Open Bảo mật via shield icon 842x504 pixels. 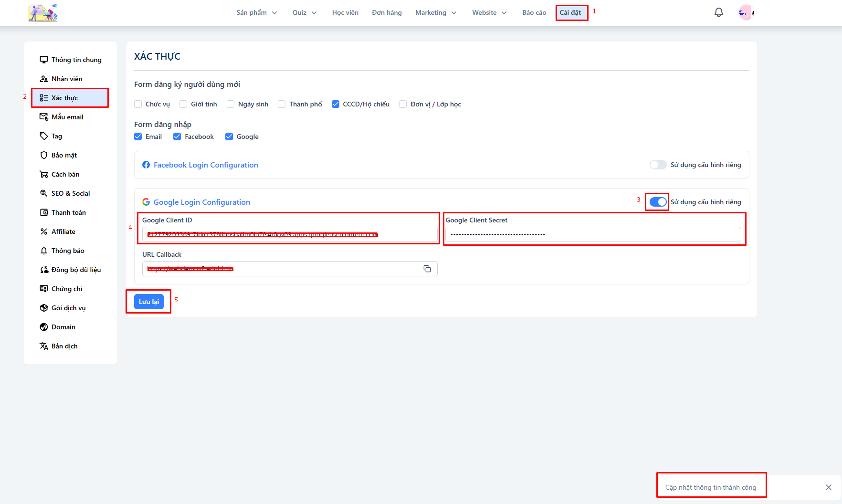coord(44,155)
